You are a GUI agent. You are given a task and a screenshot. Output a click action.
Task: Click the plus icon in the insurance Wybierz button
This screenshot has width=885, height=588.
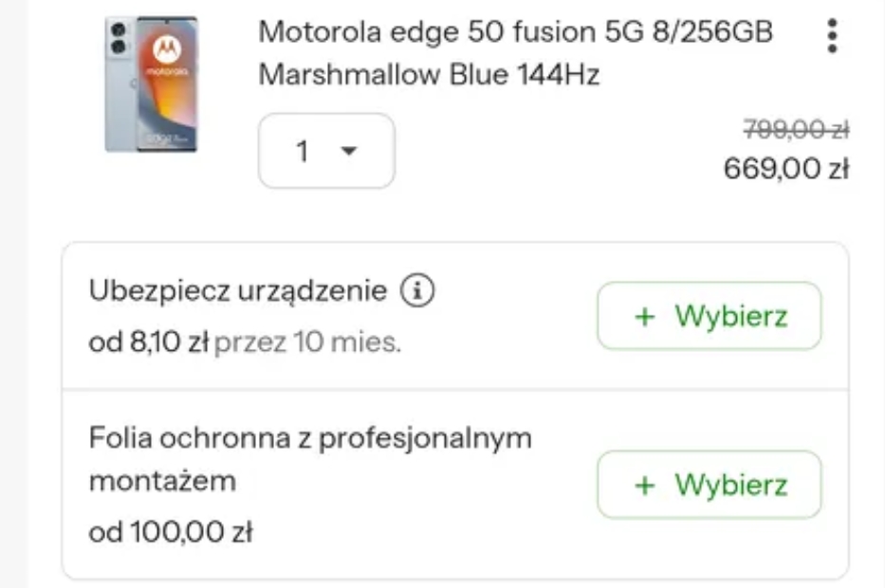[x=645, y=316]
